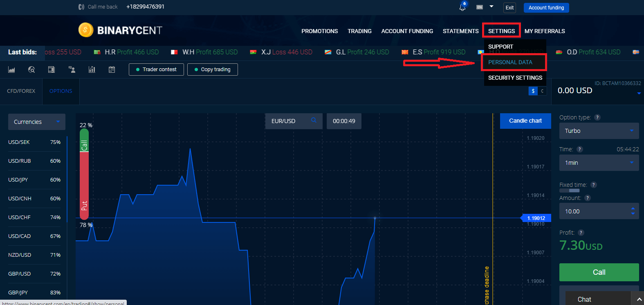Click the flag next to O.D Profit 634

(x=559, y=52)
